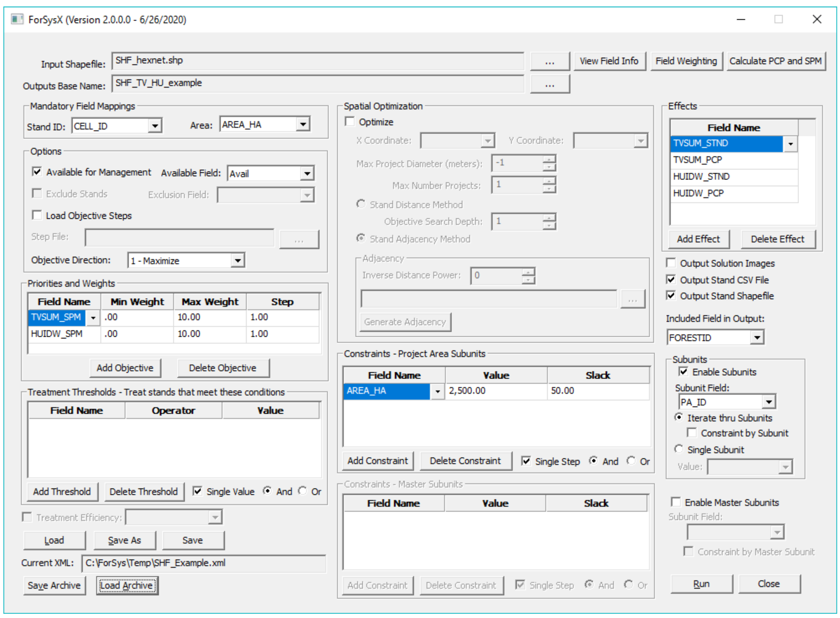Expand the TVSUM_STND effect dropdown
Viewport: 840px width, 618px height.
point(790,144)
